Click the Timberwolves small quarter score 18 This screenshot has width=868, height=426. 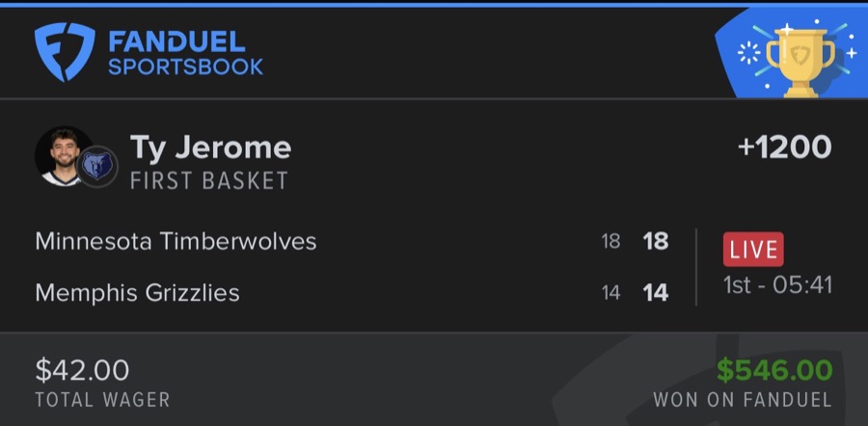click(610, 242)
